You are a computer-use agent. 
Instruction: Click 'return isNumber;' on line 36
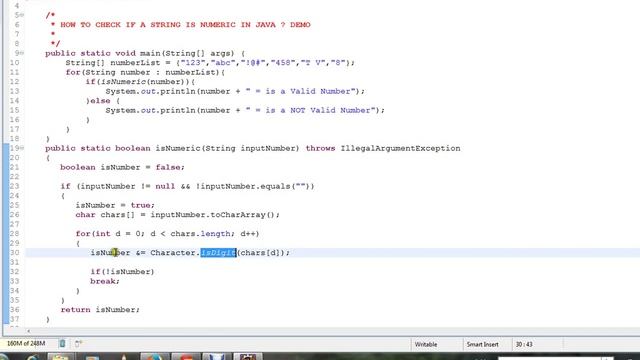click(x=100, y=310)
